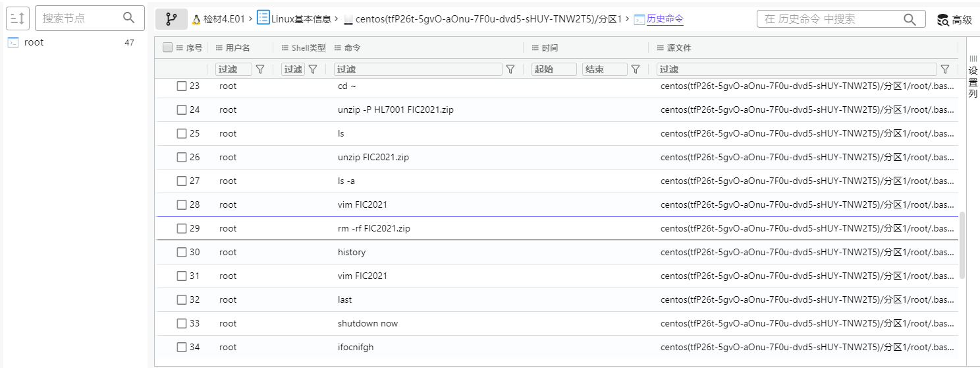Check the box for row 24

click(x=182, y=110)
